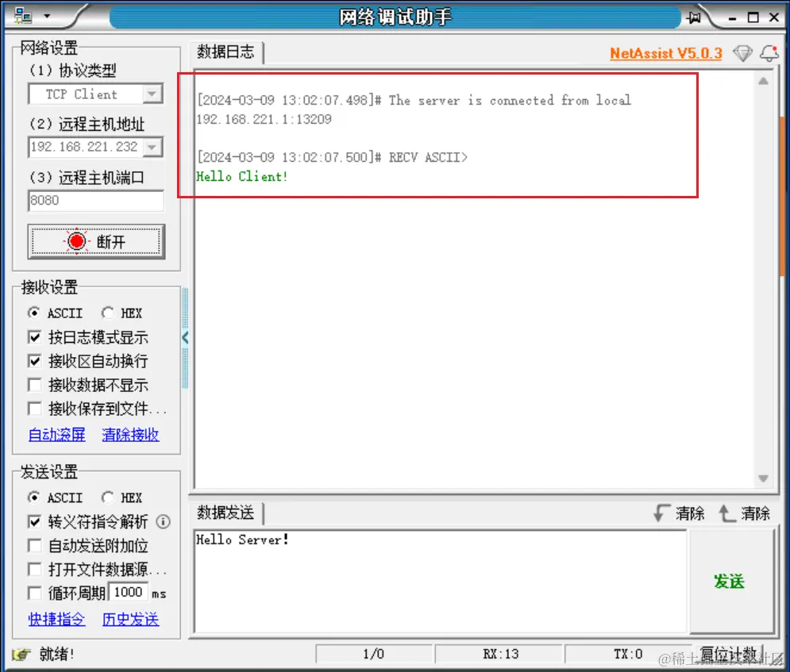Click the RX:13 status counter
790x672 pixels.
(499, 654)
